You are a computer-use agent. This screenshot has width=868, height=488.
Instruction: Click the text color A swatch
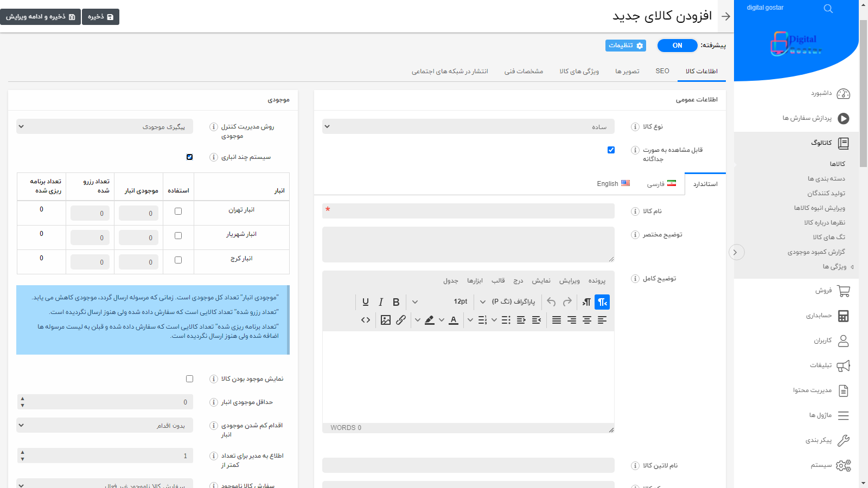[454, 320]
